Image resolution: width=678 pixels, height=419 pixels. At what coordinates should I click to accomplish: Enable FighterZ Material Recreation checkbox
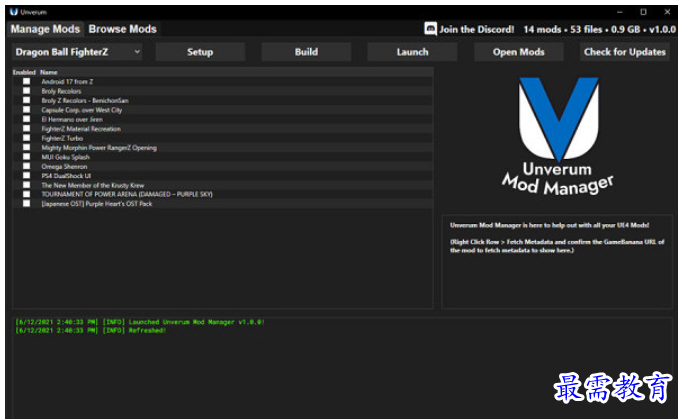point(27,128)
